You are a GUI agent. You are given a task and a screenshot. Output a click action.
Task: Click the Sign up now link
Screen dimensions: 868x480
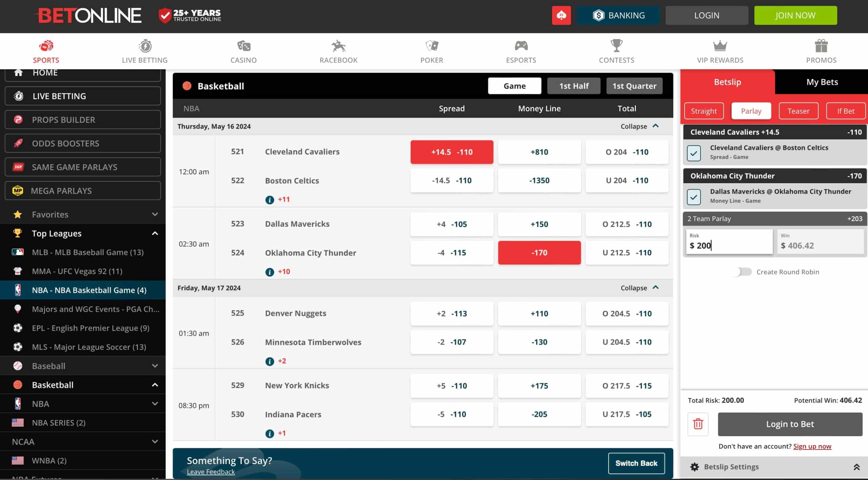coord(812,446)
